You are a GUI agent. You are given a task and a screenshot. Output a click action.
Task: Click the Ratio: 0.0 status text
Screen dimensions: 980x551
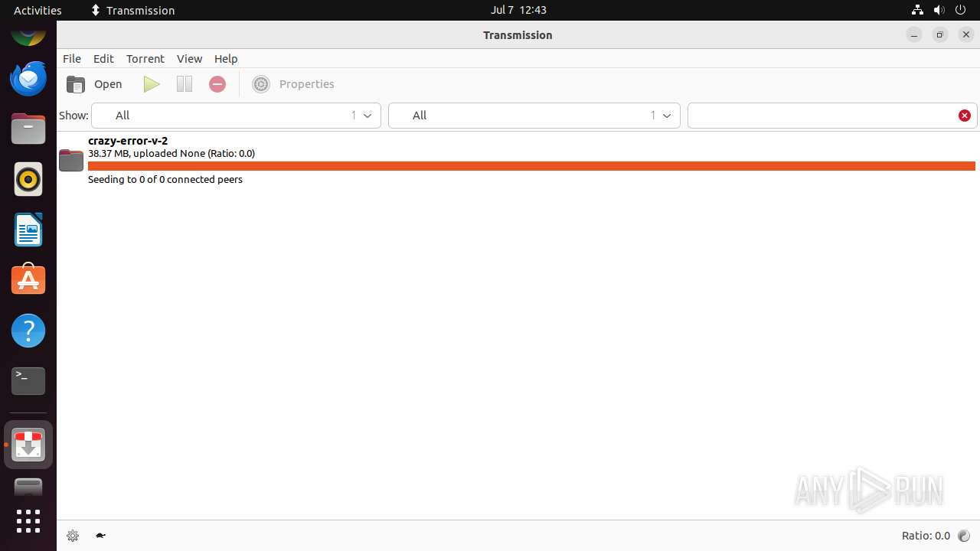click(x=926, y=536)
